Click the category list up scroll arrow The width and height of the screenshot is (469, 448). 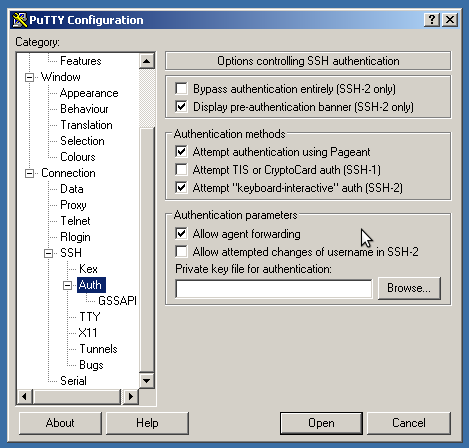(146, 61)
